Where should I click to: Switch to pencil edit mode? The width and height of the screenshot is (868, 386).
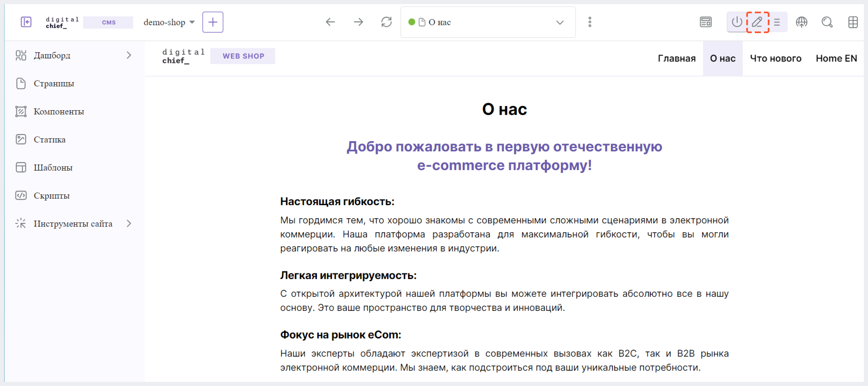coord(757,22)
